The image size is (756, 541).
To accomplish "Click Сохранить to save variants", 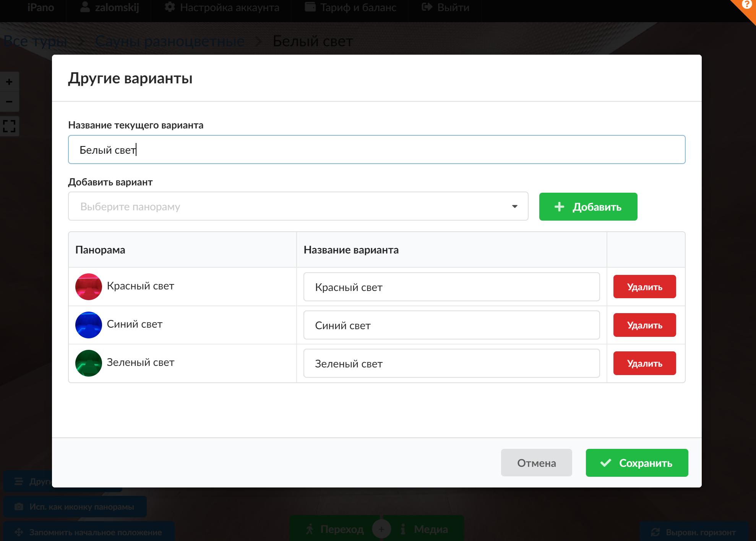I will (637, 463).
